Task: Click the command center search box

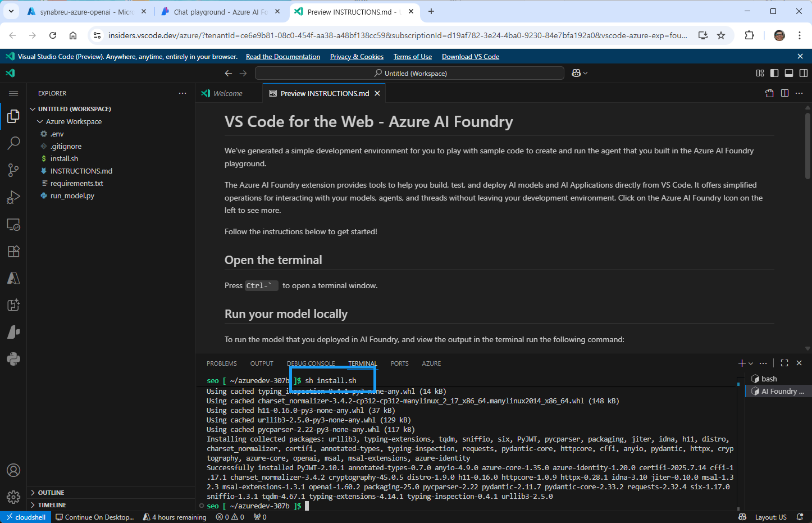Action: coord(409,73)
